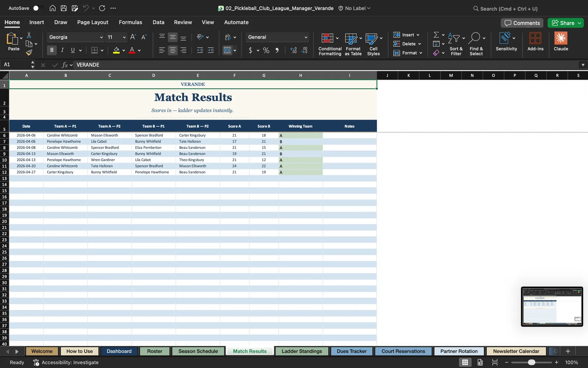Open the font size 11 dropdown
This screenshot has height=368, width=588.
pyautogui.click(x=124, y=37)
